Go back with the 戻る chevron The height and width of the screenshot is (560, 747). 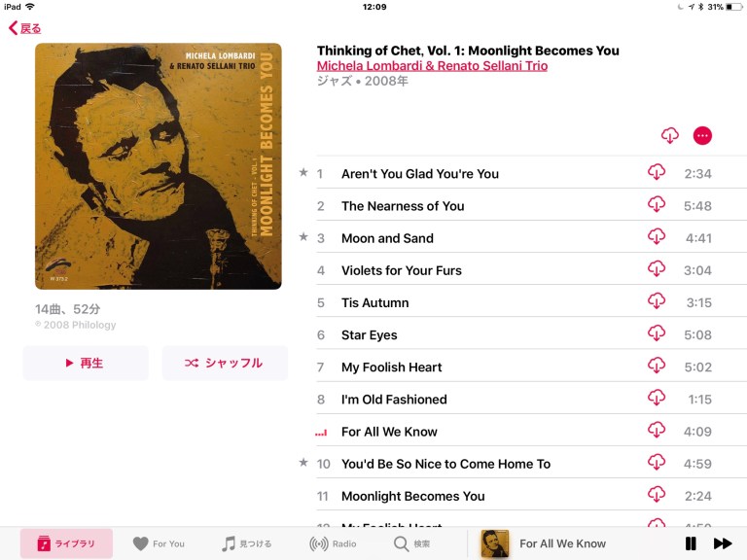(24, 28)
